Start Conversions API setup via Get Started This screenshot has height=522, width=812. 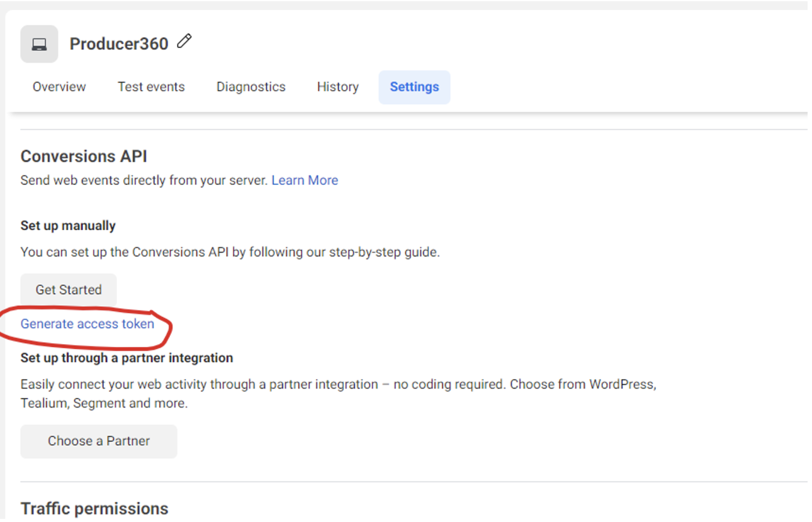pyautogui.click(x=68, y=290)
